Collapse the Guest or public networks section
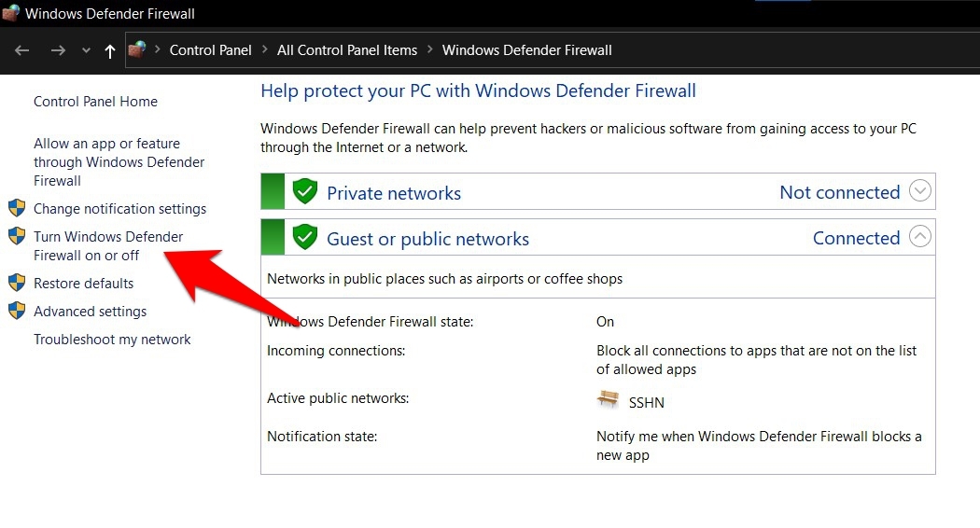This screenshot has height=528, width=980. [x=920, y=236]
